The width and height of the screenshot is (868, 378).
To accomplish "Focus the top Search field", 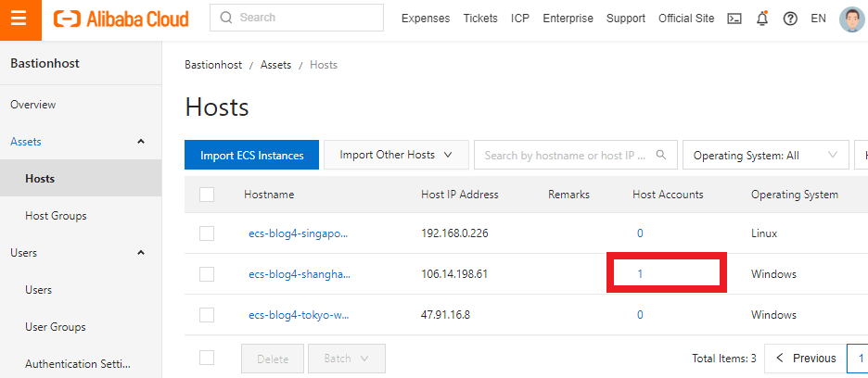I will tap(297, 18).
